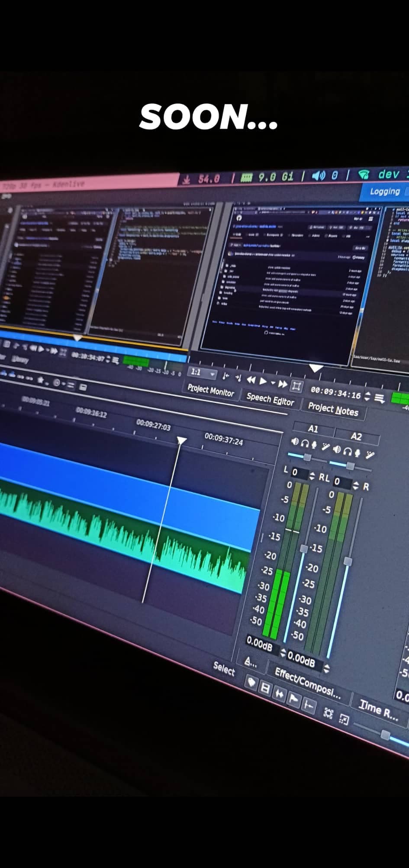The width and height of the screenshot is (409, 868).
Task: Click the Logging workspace button
Action: (384, 191)
